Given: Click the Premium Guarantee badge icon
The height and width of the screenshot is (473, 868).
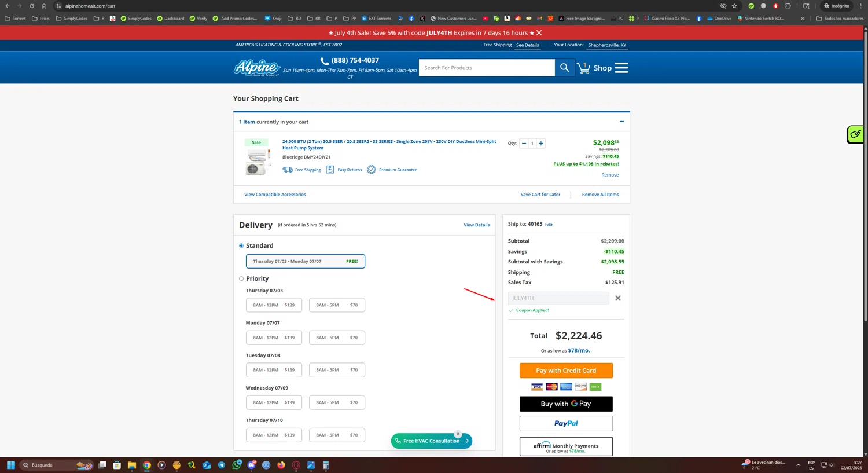Looking at the screenshot, I should click(372, 170).
